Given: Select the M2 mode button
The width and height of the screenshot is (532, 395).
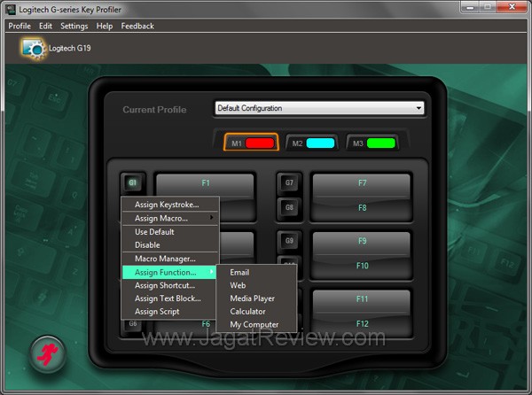Looking at the screenshot, I should click(312, 143).
